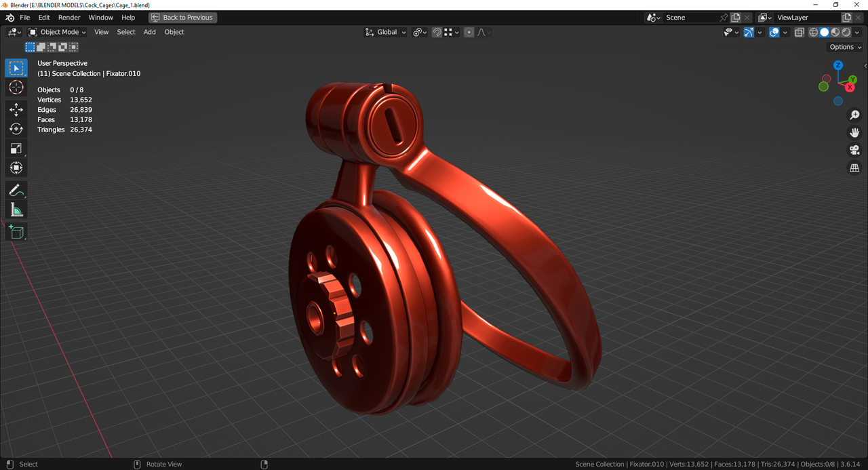Open the File menu
Image resolution: width=868 pixels, height=470 pixels.
pyautogui.click(x=25, y=18)
